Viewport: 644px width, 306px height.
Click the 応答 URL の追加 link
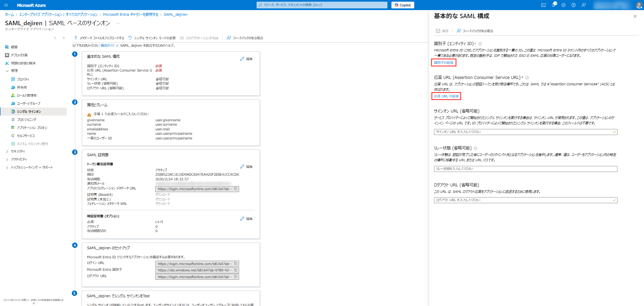[446, 96]
